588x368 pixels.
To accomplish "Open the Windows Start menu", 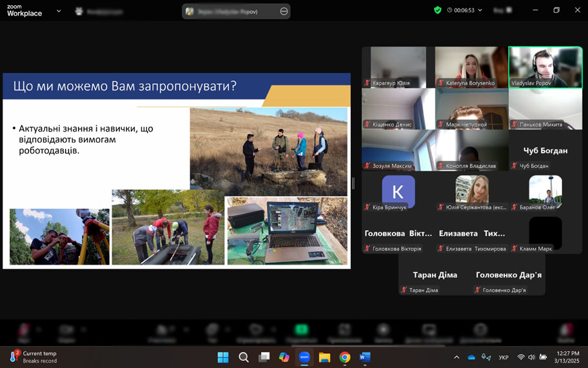I will click(x=223, y=357).
